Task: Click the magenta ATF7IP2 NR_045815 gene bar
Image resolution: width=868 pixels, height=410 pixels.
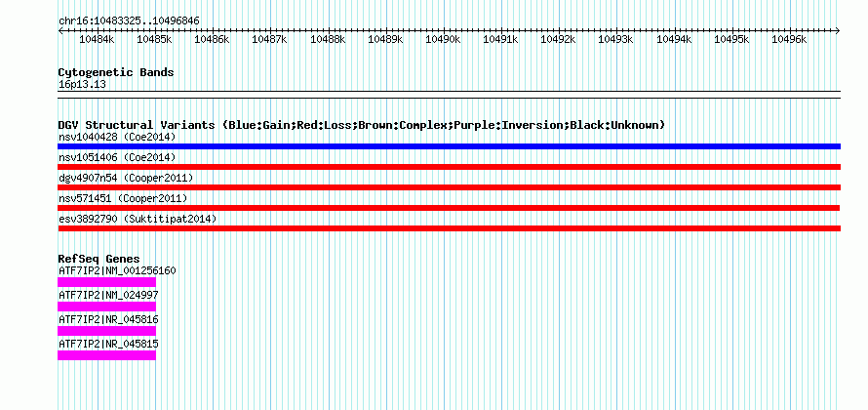Action: point(107,355)
